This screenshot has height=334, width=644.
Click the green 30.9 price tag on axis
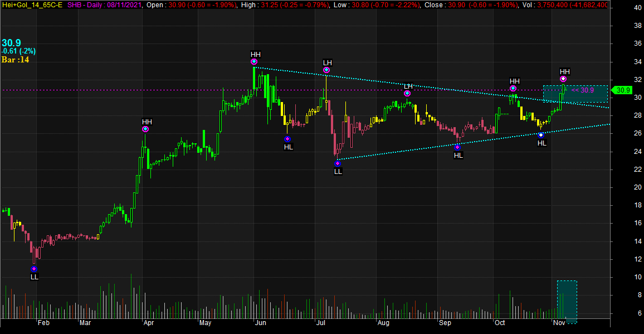tap(623, 90)
